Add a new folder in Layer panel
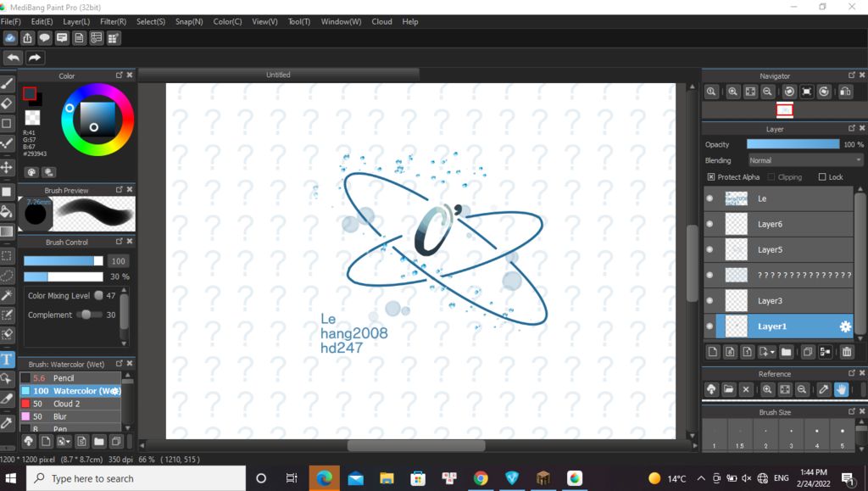This screenshot has width=868, height=491. [x=786, y=352]
